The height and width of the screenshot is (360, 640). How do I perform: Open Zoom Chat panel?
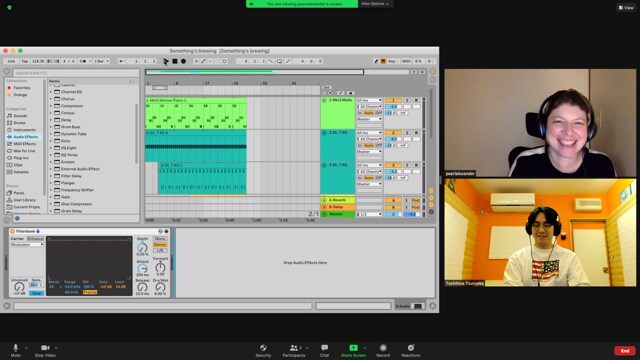[x=324, y=350]
